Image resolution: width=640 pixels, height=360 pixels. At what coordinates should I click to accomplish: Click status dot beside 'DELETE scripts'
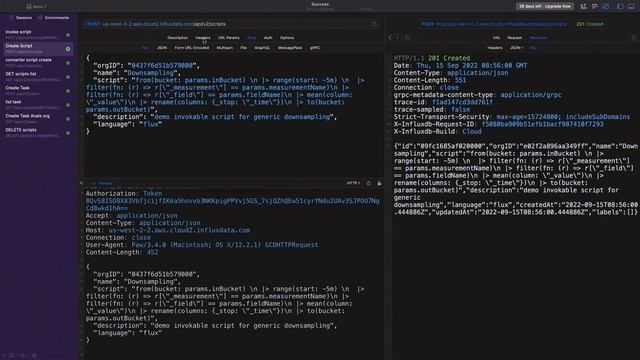[x=68, y=133]
